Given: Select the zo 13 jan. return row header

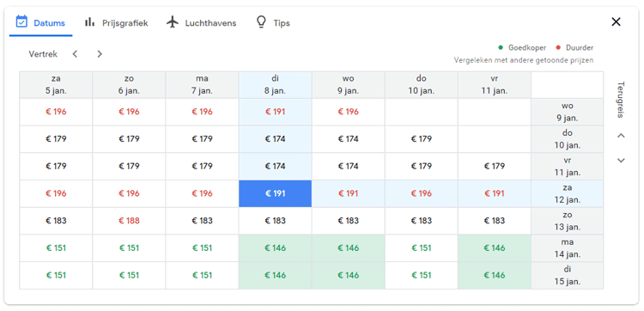Looking at the screenshot, I should (x=568, y=221).
